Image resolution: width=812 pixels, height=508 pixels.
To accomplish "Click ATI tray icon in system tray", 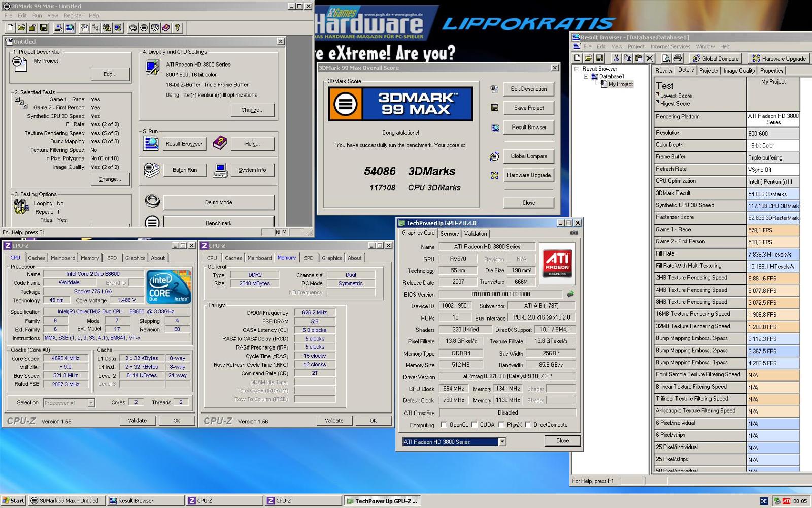I will pos(786,501).
